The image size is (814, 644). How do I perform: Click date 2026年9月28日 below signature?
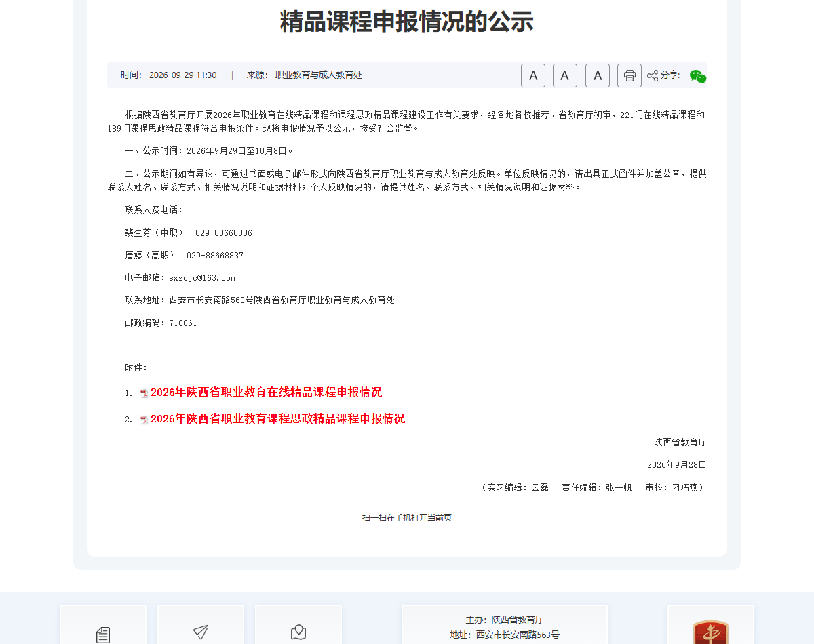pyautogui.click(x=677, y=465)
